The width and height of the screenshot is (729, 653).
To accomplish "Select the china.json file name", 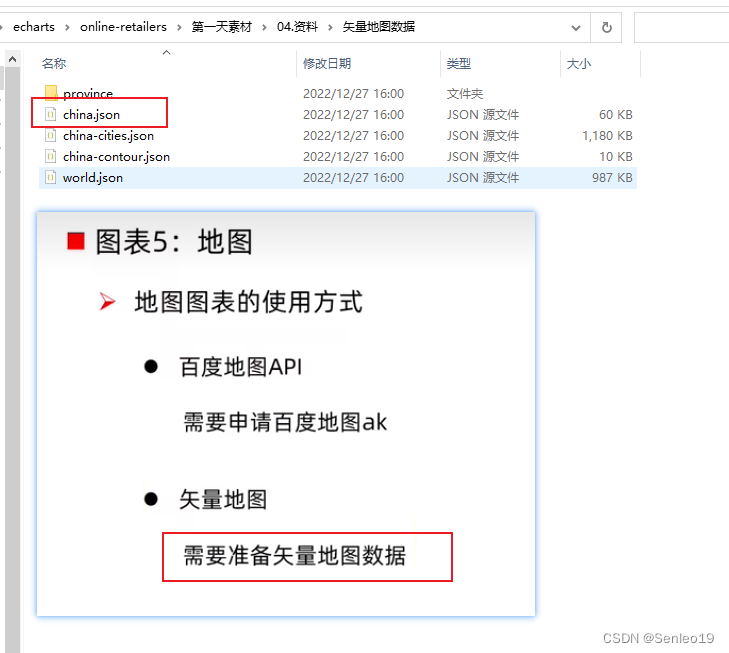I will point(92,115).
